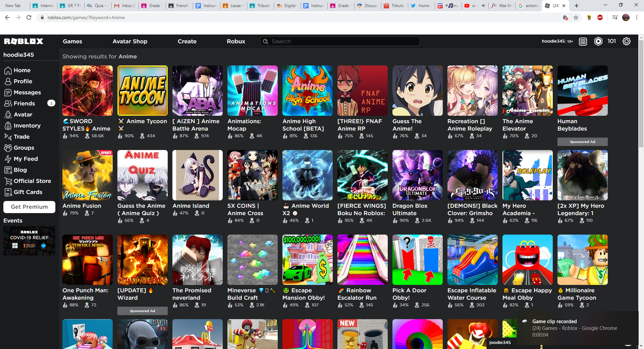Open the hoodie345 username in sidebar
The image size is (644, 349).
[x=19, y=55]
